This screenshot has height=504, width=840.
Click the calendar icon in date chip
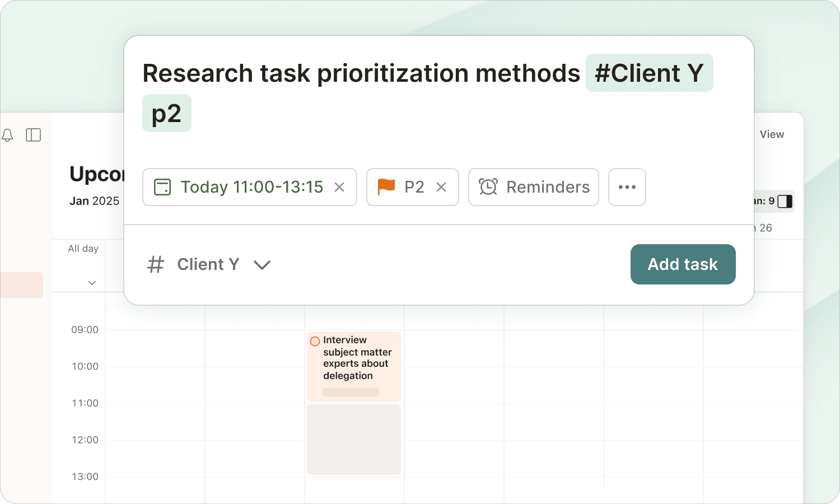tap(162, 187)
